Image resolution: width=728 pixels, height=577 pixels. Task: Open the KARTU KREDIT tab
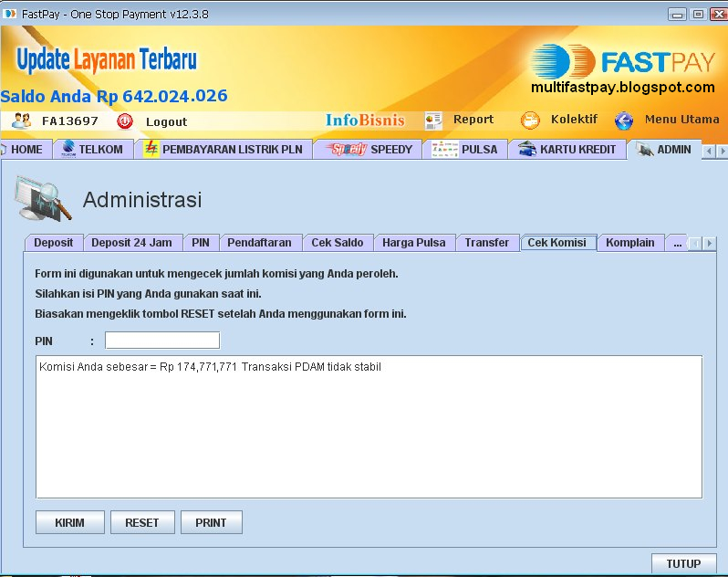coord(567,150)
